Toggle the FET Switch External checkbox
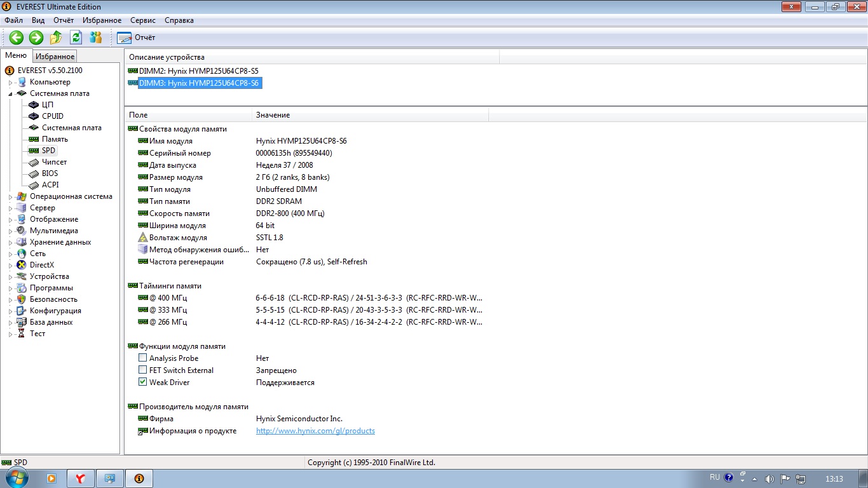868x488 pixels. (142, 370)
